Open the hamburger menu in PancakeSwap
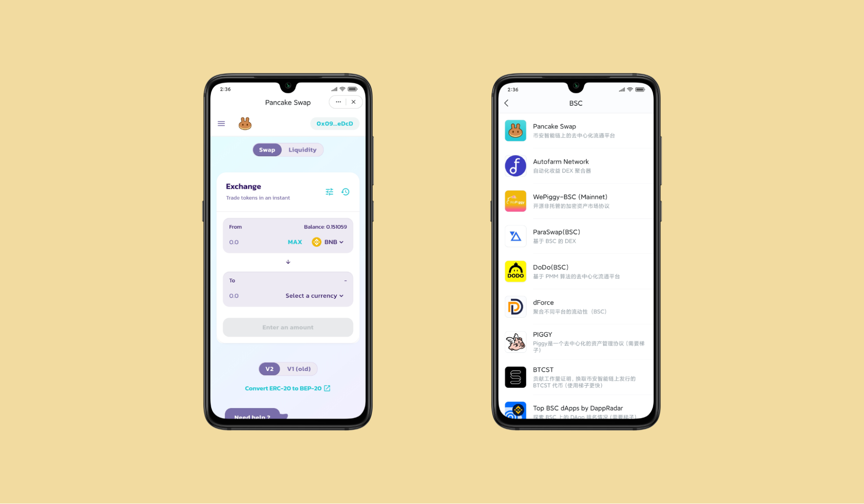 coord(222,124)
